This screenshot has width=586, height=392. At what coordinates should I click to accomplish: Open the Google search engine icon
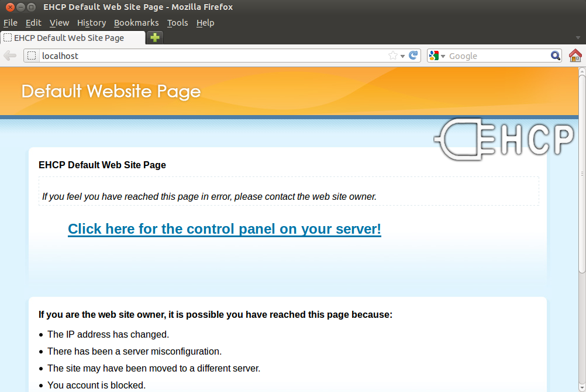point(434,55)
